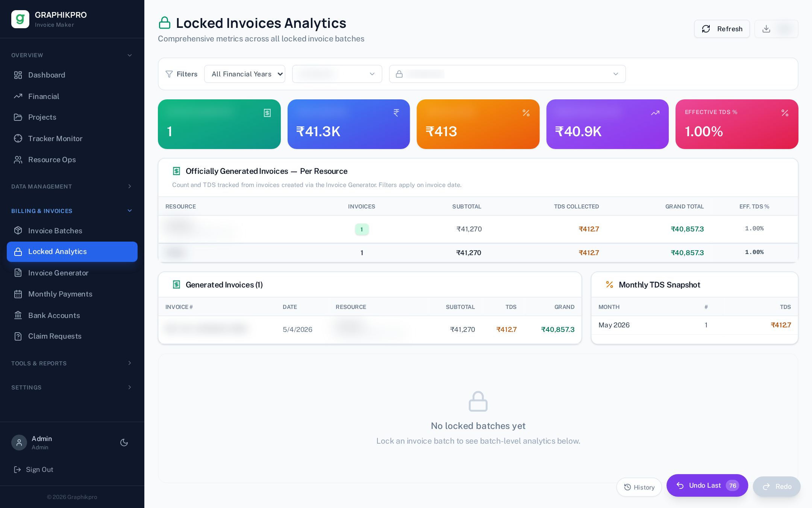Open the History panel
This screenshot has height=508, width=812.
coord(639,487)
